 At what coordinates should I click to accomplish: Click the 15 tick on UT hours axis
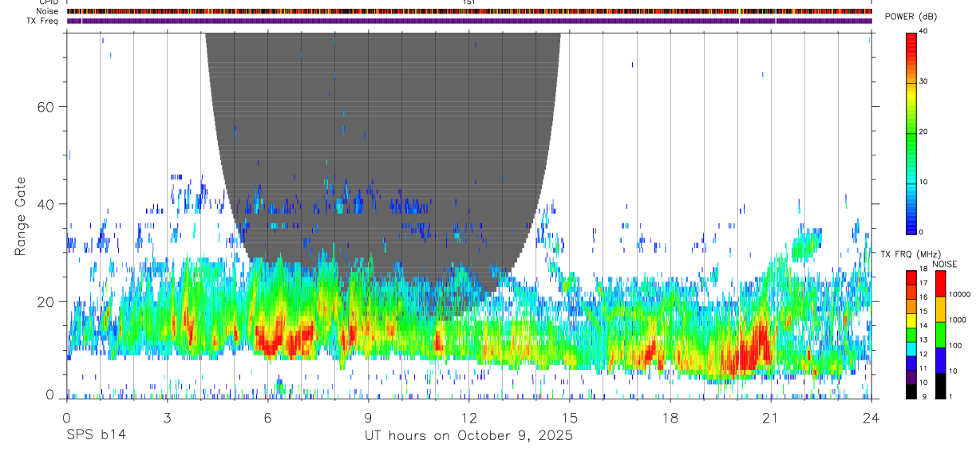pyautogui.click(x=570, y=417)
